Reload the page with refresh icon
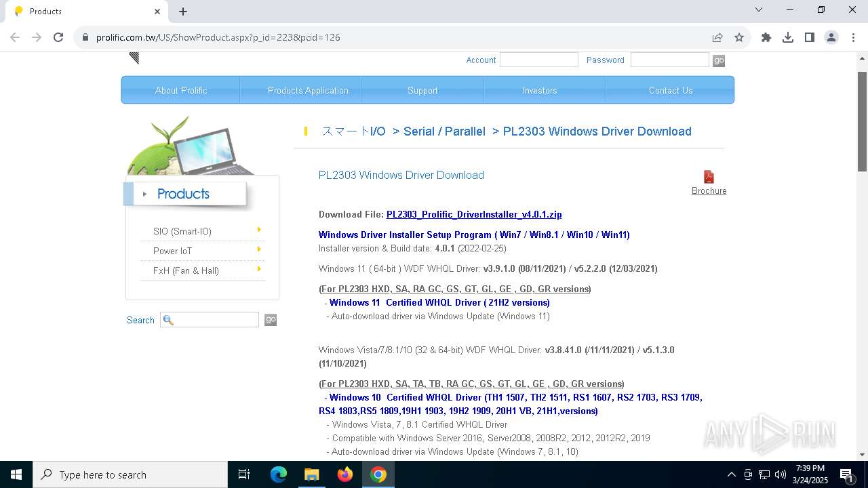This screenshot has height=488, width=868. (x=58, y=37)
